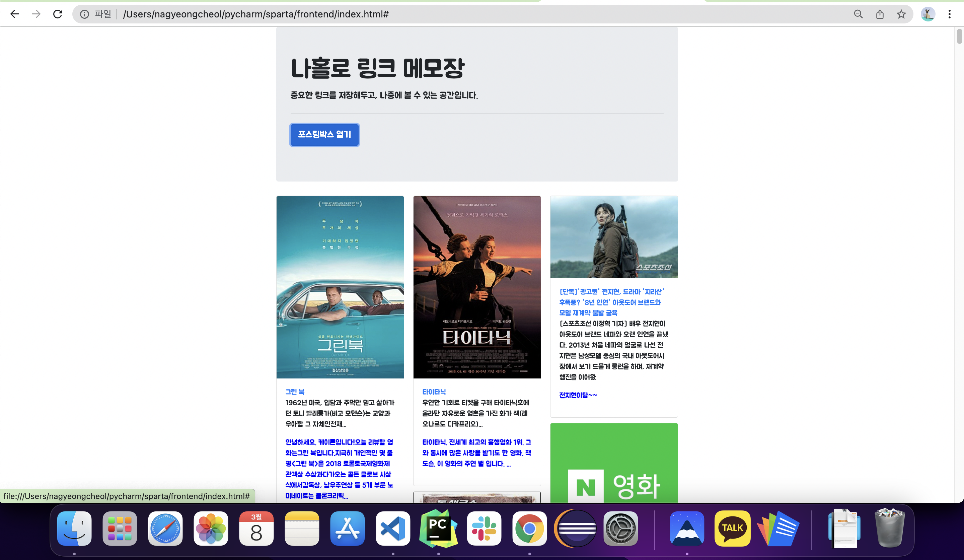Screen dimensions: 964x560
Task: Open KakaoTalk from the dock
Action: [732, 528]
